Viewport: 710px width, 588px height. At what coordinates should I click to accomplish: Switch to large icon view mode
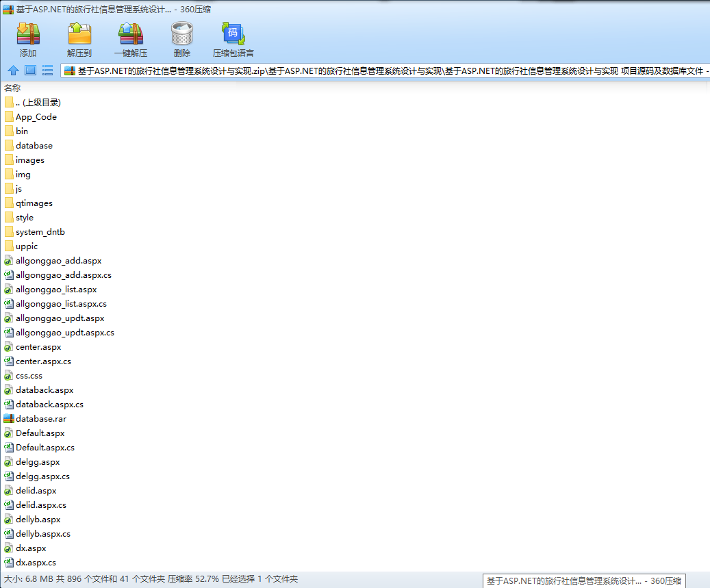tap(30, 70)
